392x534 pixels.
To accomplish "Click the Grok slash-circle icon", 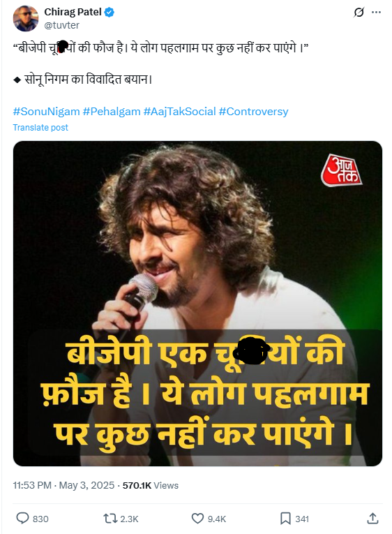I will click(359, 13).
